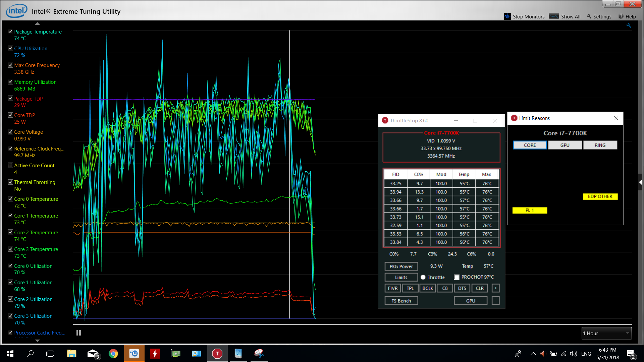The image size is (644, 362).
Task: Check the PROCHOT 97°C checkbox
Action: [x=457, y=277]
